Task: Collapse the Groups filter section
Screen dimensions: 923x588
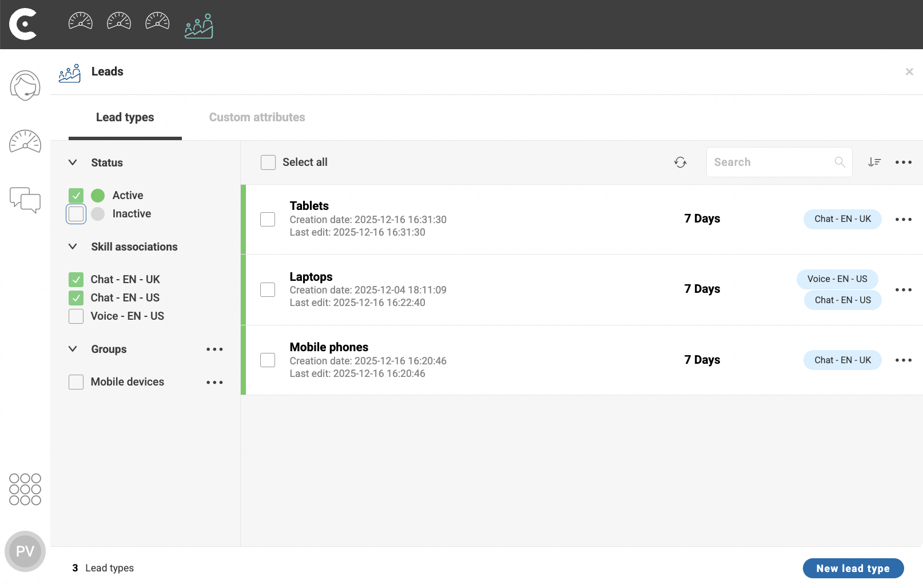Action: click(73, 349)
